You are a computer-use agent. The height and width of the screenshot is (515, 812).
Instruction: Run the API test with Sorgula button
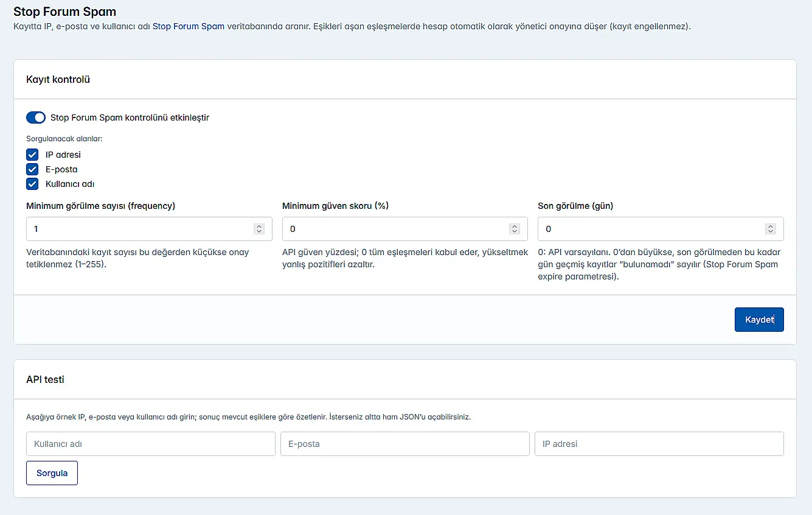pyautogui.click(x=52, y=473)
